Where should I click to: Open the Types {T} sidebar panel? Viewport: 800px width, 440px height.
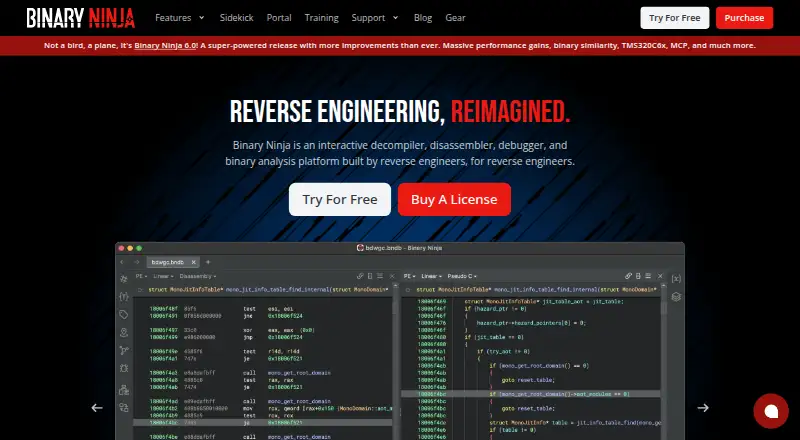point(123,297)
